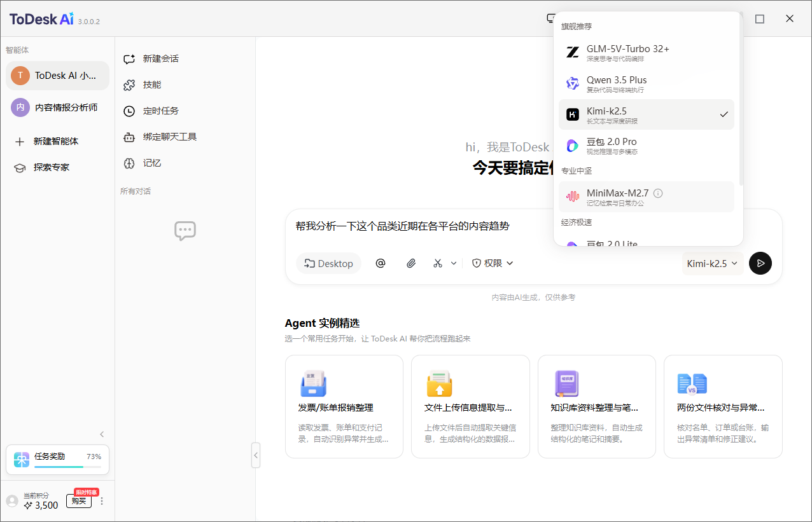Open the 发票/账单报销整理 example card
Screen dimensions: 812x522
344,406
